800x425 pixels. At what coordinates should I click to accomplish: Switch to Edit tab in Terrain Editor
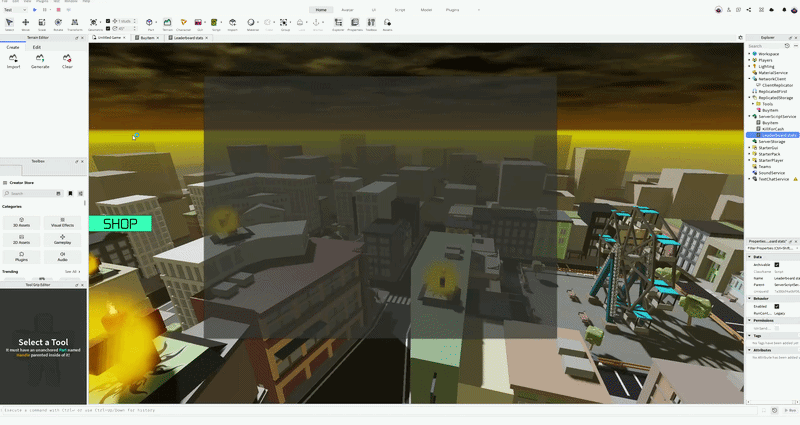[x=37, y=47]
